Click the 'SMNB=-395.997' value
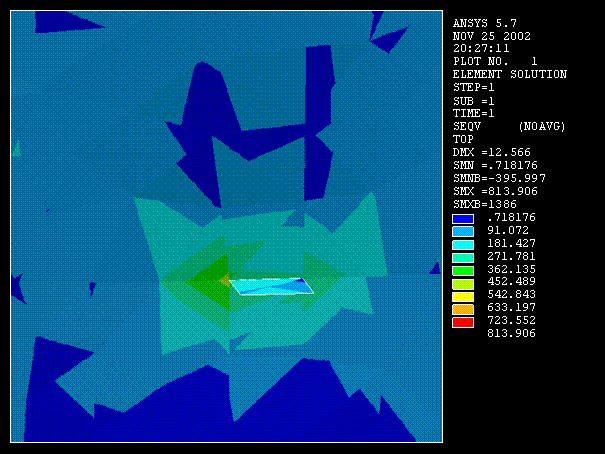The height and width of the screenshot is (454, 605). [x=499, y=178]
